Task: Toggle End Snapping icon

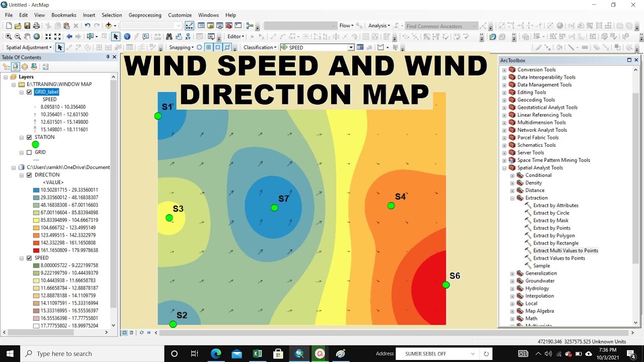Action: [x=208, y=47]
